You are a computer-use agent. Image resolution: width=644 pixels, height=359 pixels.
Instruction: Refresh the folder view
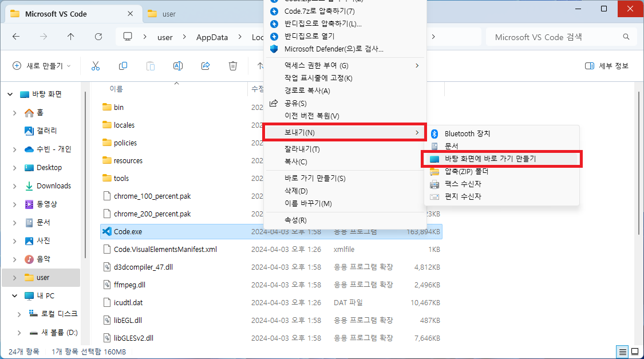(98, 37)
